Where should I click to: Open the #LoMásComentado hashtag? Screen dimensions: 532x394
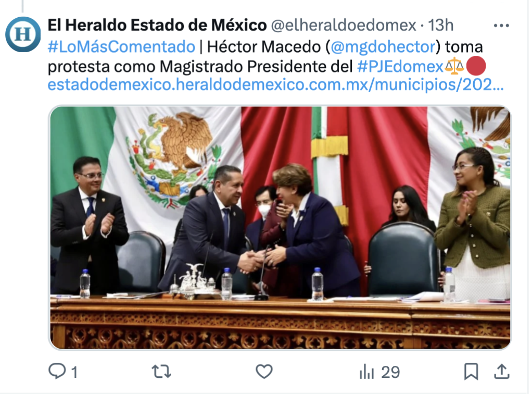pos(121,46)
